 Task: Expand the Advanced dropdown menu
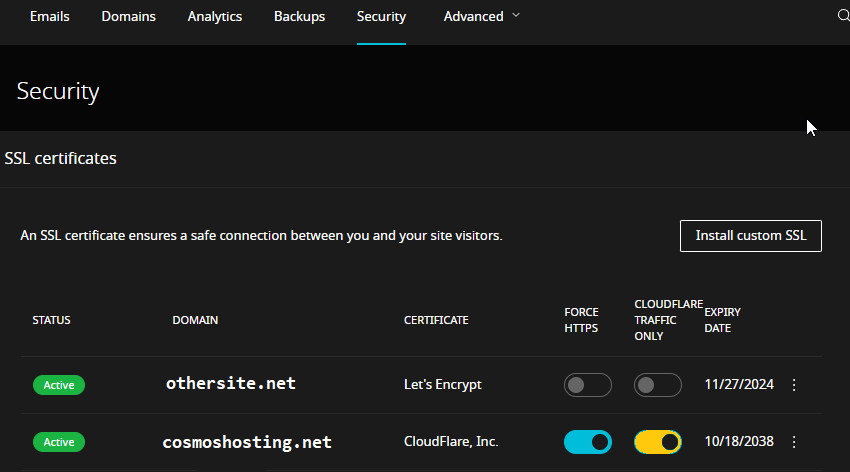click(481, 16)
